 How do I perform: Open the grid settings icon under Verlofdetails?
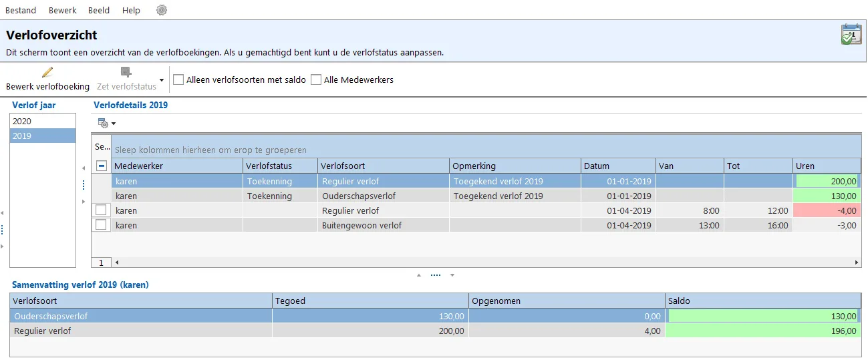point(103,123)
